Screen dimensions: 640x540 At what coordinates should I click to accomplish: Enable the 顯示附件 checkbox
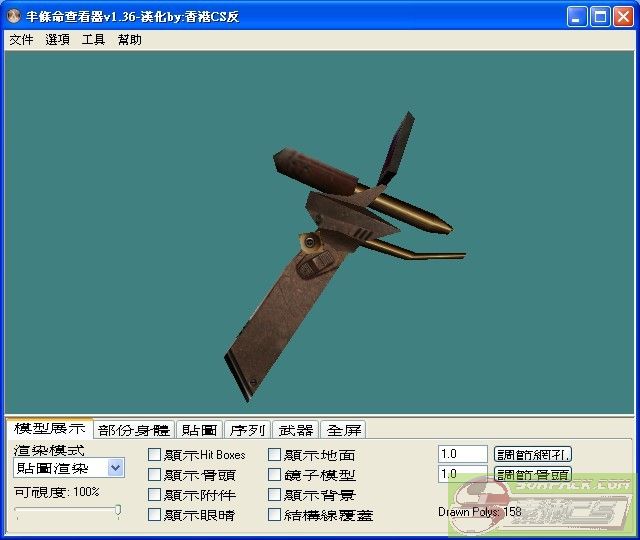tap(154, 495)
